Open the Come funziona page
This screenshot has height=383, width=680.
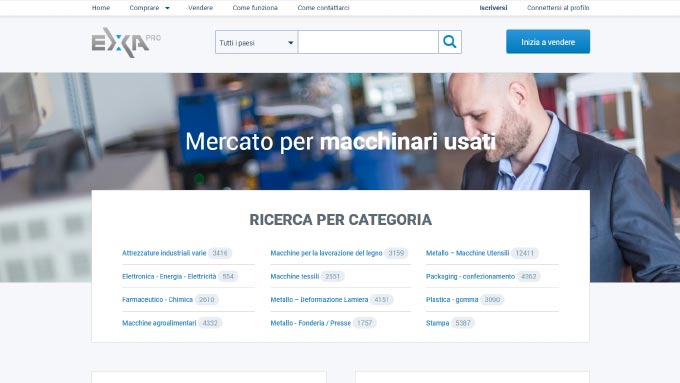pyautogui.click(x=255, y=8)
